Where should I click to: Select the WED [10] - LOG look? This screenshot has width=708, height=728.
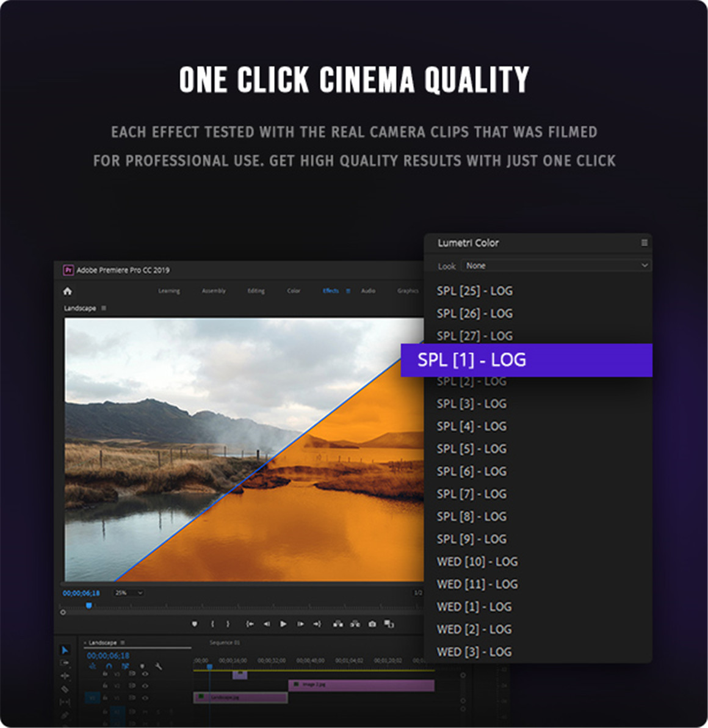pos(477,561)
